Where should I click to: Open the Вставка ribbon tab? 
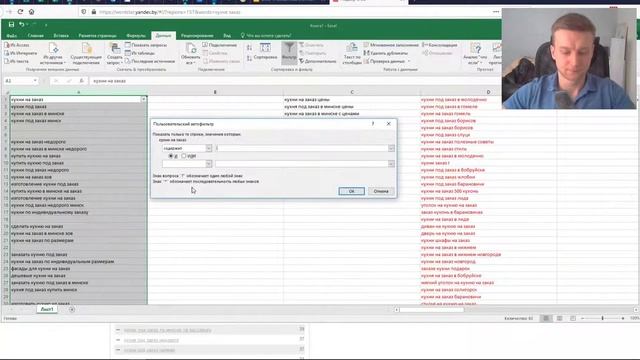(61, 36)
